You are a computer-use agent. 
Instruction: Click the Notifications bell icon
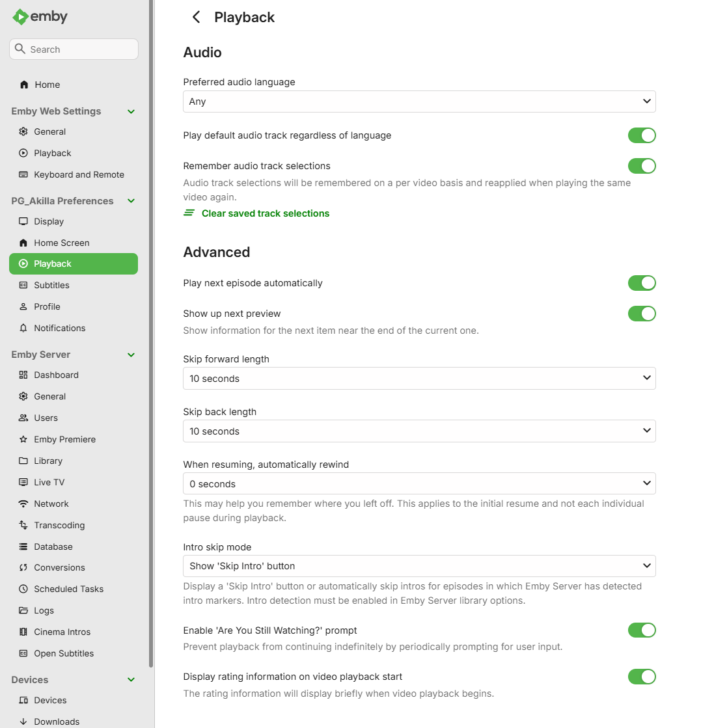coord(23,328)
